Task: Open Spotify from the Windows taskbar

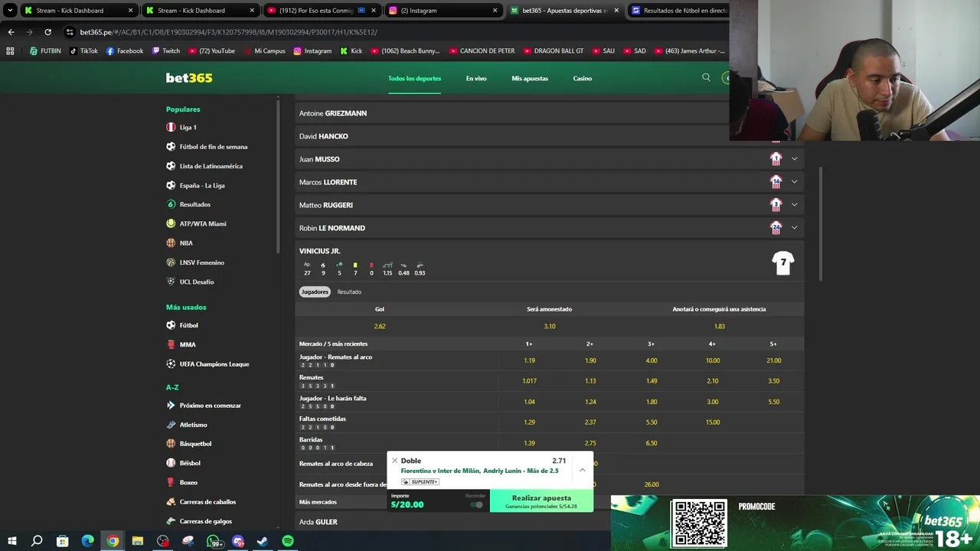Action: coord(288,541)
